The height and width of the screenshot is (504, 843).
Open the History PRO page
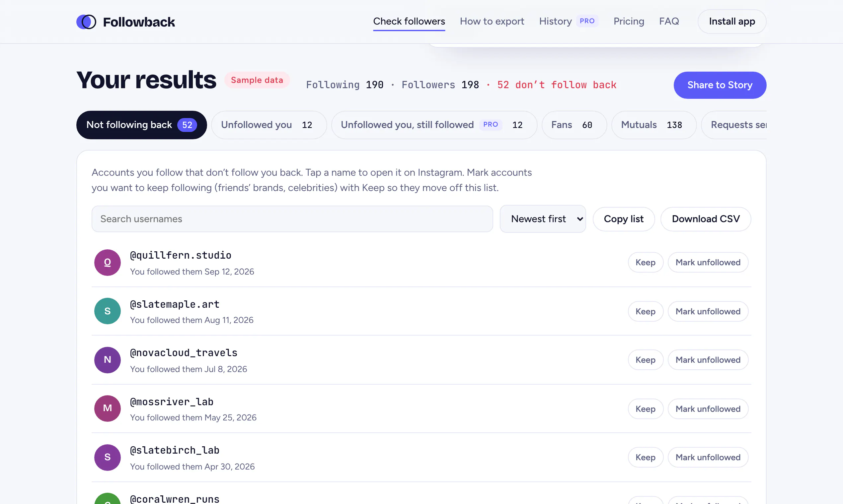coord(569,22)
